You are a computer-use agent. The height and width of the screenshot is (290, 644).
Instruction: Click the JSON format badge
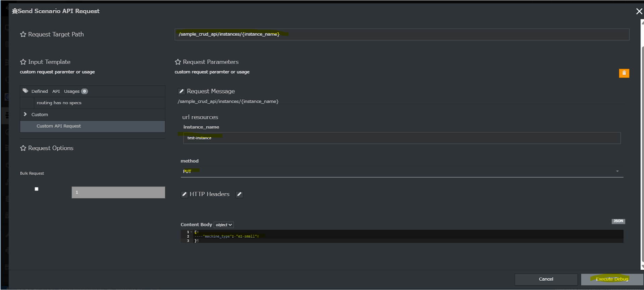pyautogui.click(x=618, y=221)
